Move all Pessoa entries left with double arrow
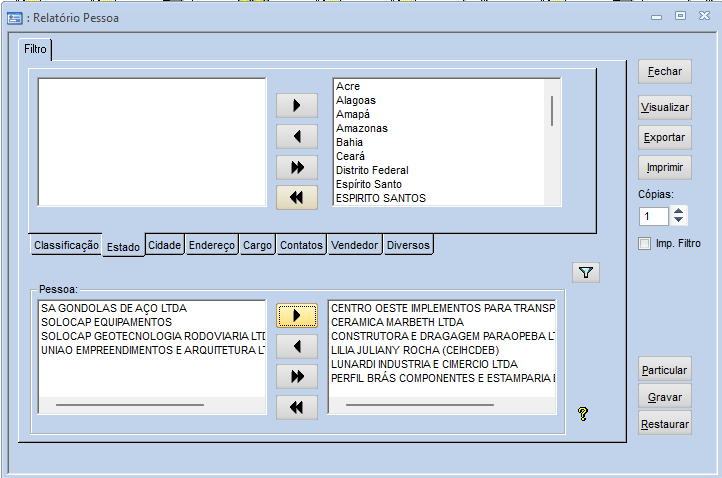722x478 pixels. 297,407
